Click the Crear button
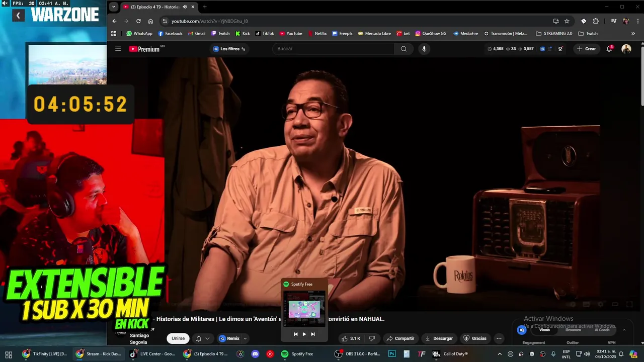 pyautogui.click(x=587, y=49)
